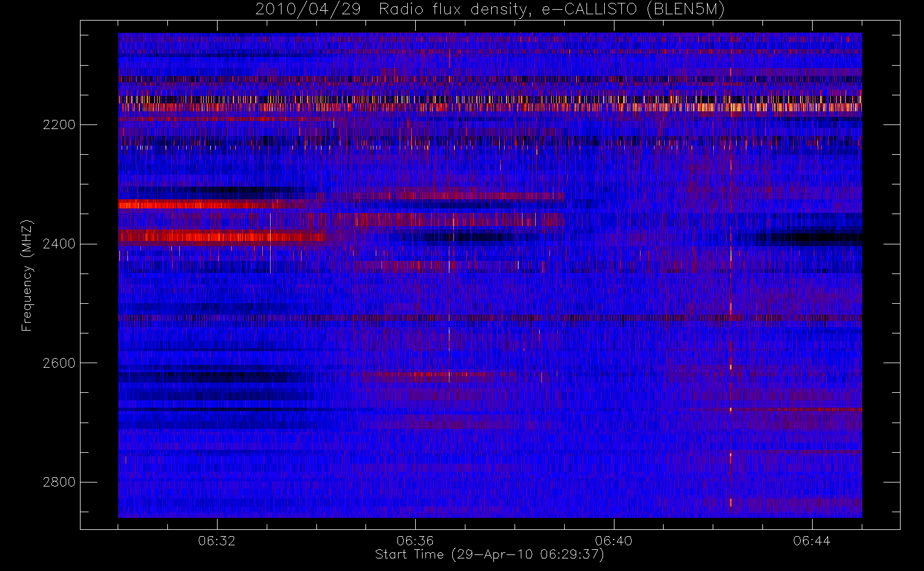The image size is (924, 571).
Task: Click the 06:44 time tick label
Action: pos(811,541)
